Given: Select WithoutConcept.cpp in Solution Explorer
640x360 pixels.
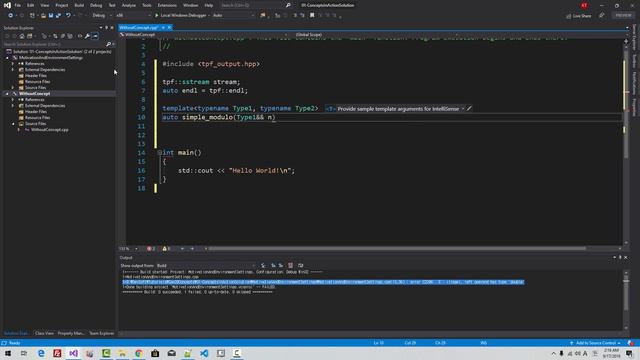Looking at the screenshot, I should pos(50,129).
